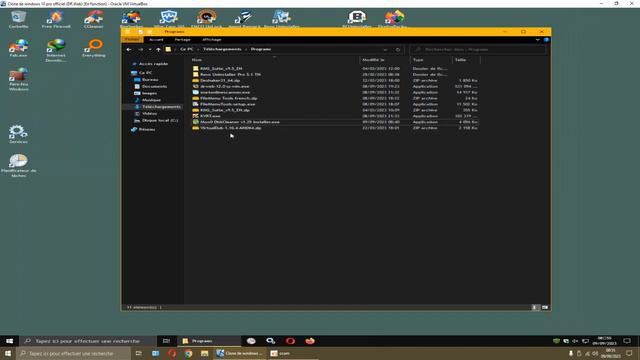Sort the file list by the Nom column
This screenshot has height=360, width=640.
[x=197, y=60]
